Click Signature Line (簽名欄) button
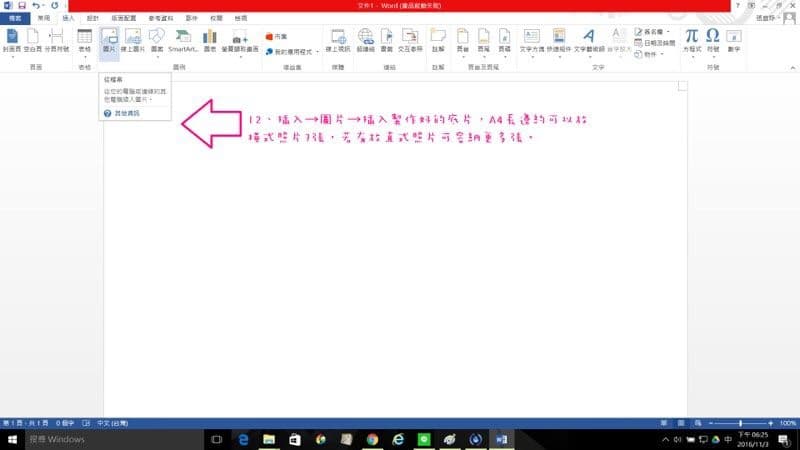This screenshot has width=800, height=450. (x=649, y=32)
